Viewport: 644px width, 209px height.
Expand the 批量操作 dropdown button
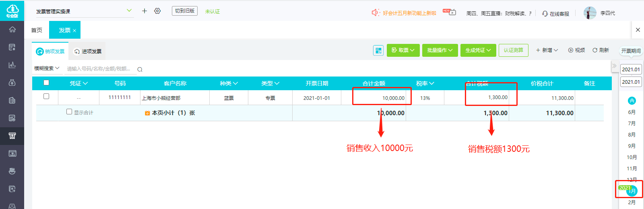[x=440, y=50]
